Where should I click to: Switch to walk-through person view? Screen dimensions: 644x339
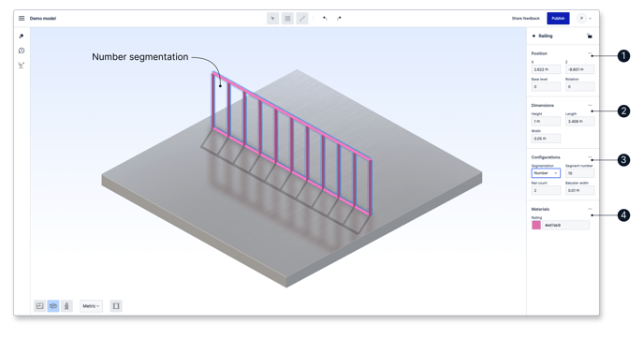(66, 305)
